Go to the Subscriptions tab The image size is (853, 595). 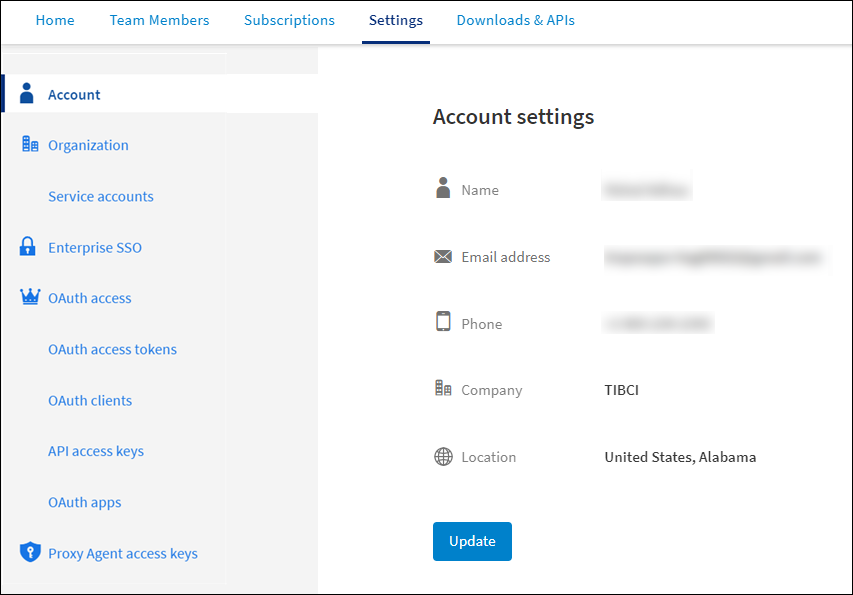289,20
